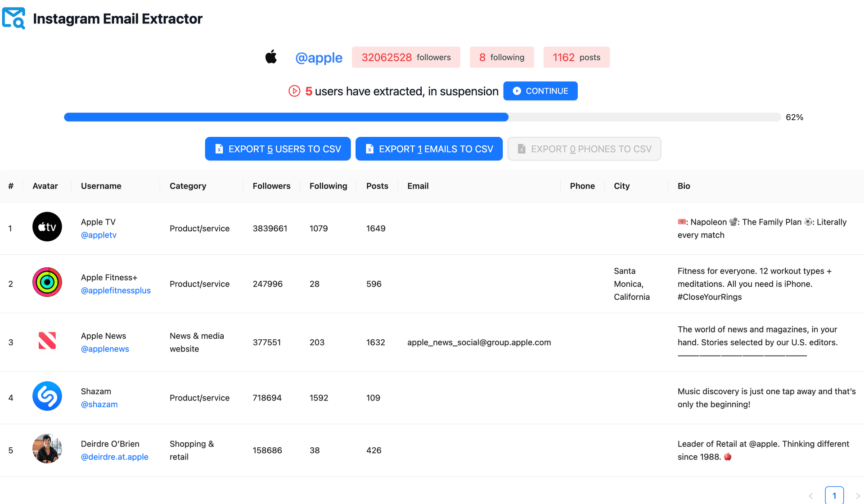
Task: Click the Followers column header
Action: coord(271,186)
